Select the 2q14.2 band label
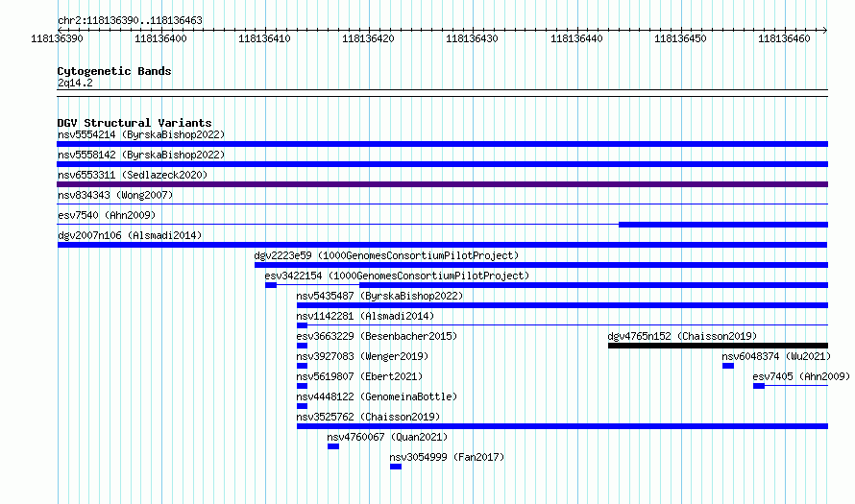Image resolution: width=855 pixels, height=504 pixels. (x=75, y=83)
